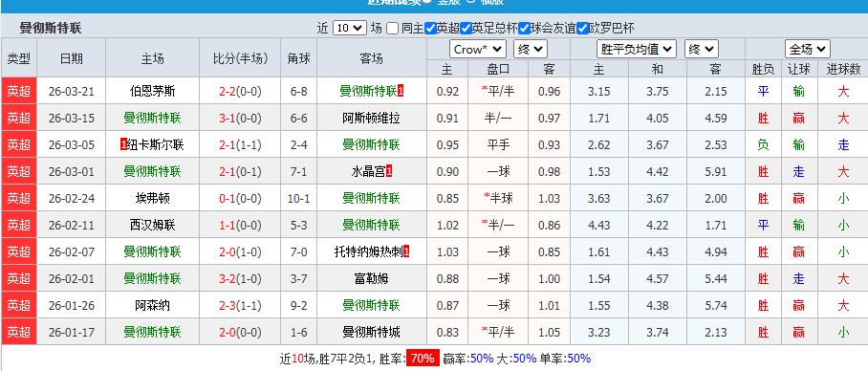Viewport: 868px width, 371px height.
Task: Click the 英超 tag for 26-02-24
Action: click(19, 198)
